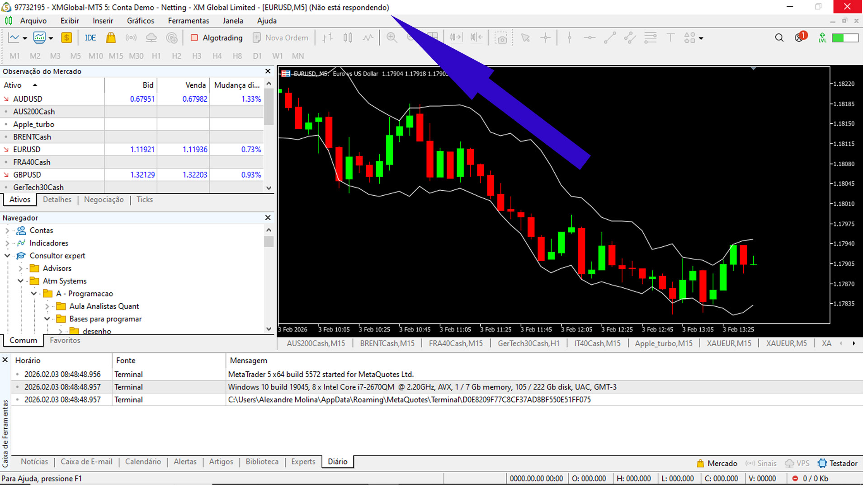Switch chart to M15 timeframe
The image size is (868, 488).
pos(116,56)
